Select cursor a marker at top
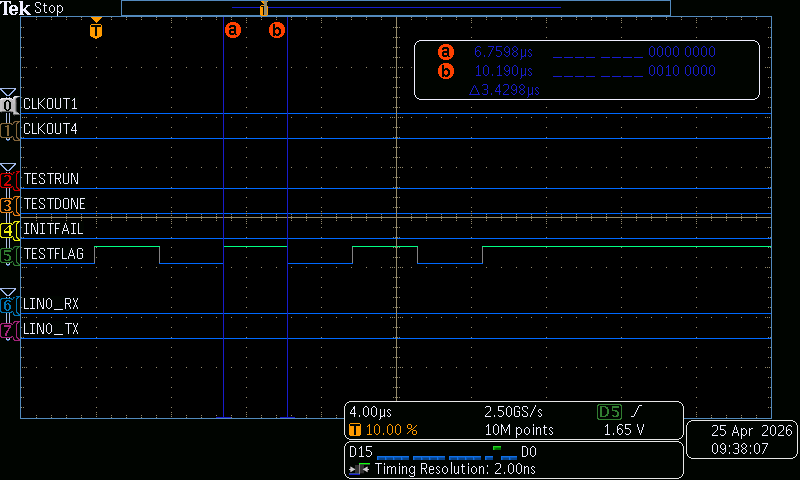Screen dimensions: 800x480 point(233,30)
